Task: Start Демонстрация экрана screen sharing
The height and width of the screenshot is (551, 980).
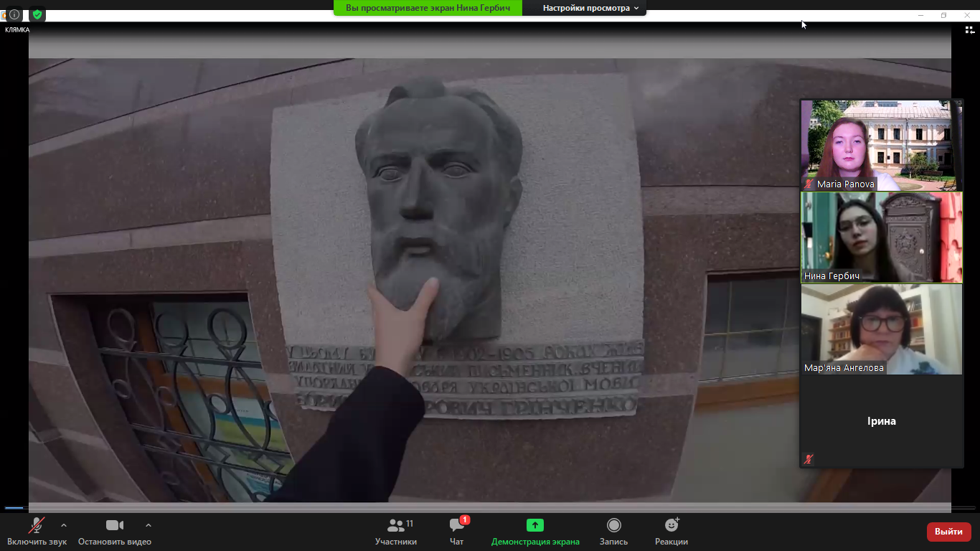Action: [535, 532]
